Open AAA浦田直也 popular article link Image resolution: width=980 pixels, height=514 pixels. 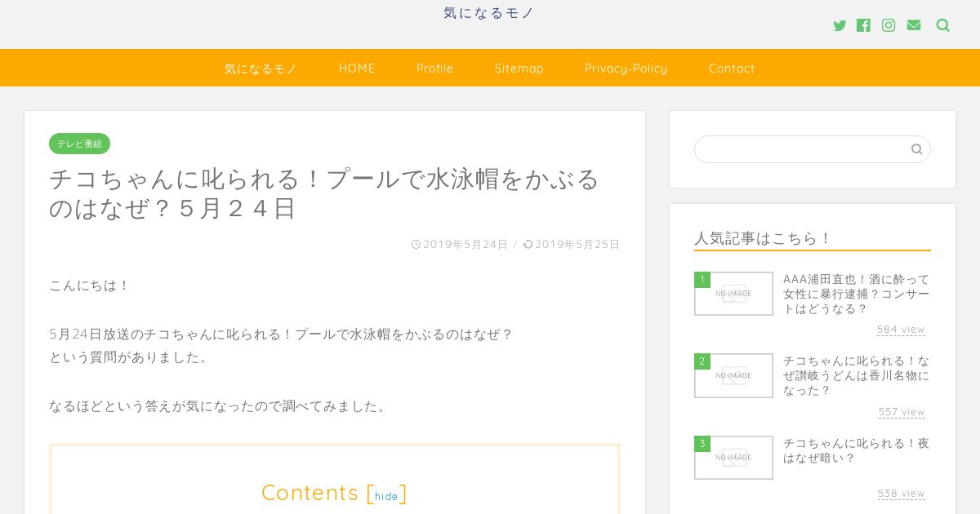click(x=857, y=294)
